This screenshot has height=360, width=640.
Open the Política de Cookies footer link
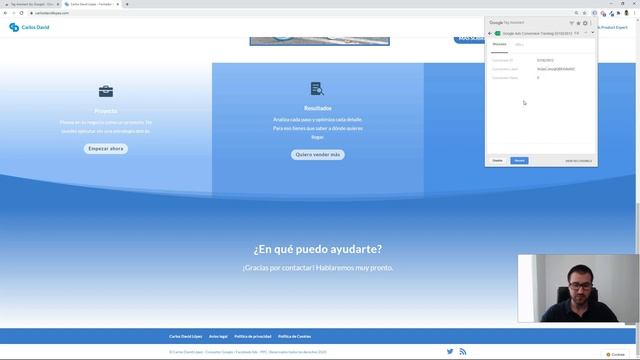294,337
